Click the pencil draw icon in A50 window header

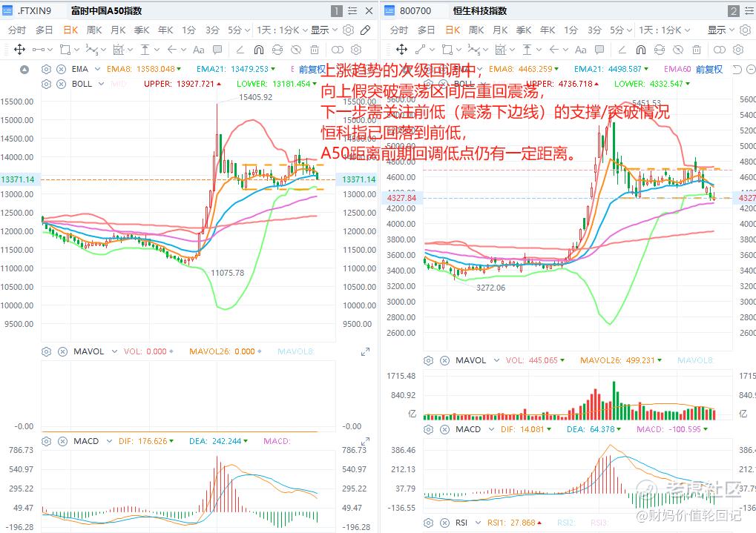pos(366,30)
